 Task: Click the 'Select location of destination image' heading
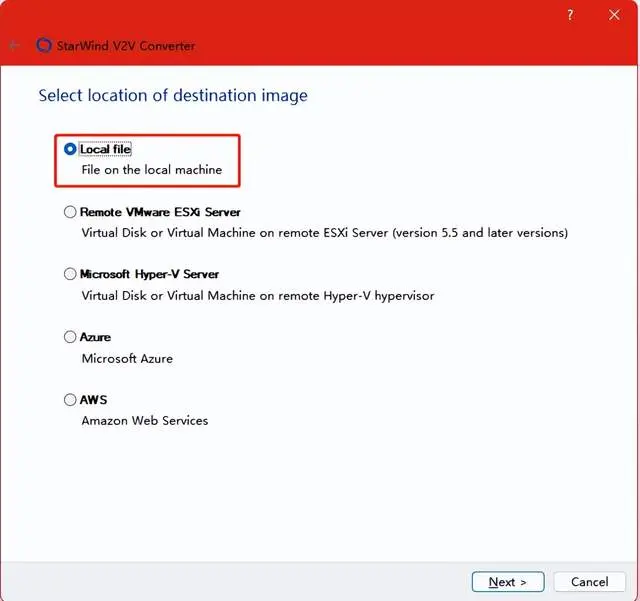173,96
